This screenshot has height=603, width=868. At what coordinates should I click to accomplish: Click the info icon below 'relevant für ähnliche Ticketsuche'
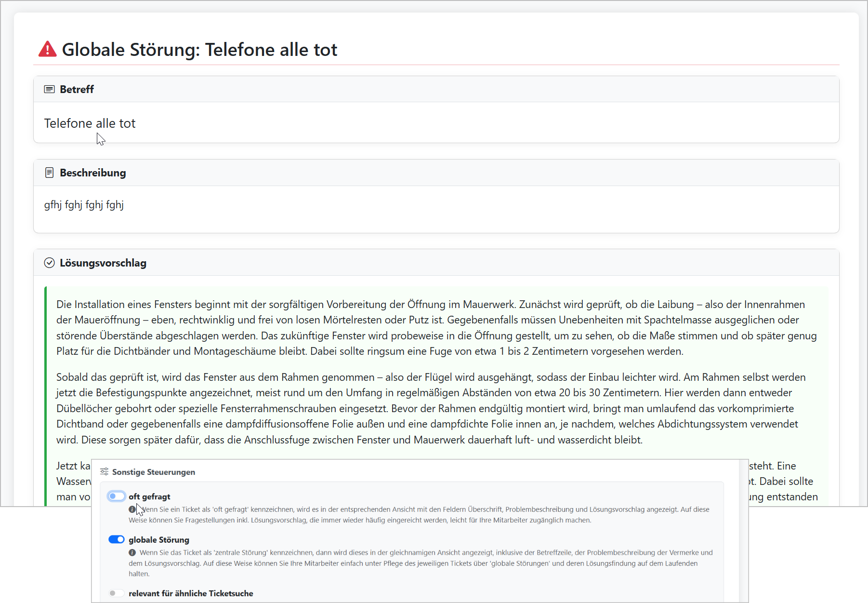click(x=132, y=602)
